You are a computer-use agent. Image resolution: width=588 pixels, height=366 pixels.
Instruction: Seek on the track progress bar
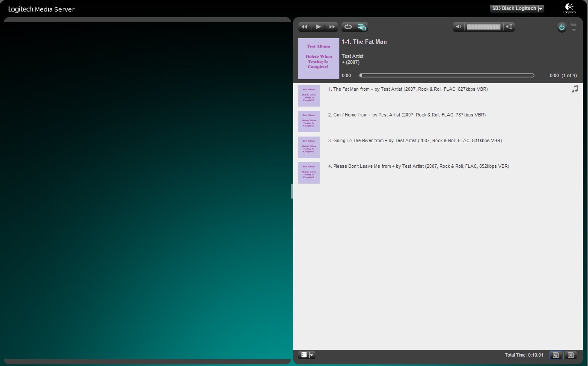(x=447, y=75)
